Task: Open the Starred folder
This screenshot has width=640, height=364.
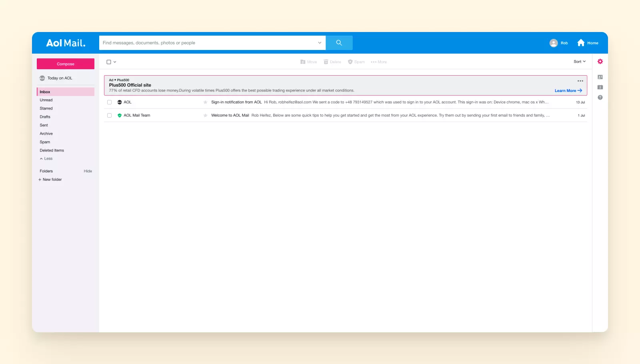Action: [x=46, y=108]
